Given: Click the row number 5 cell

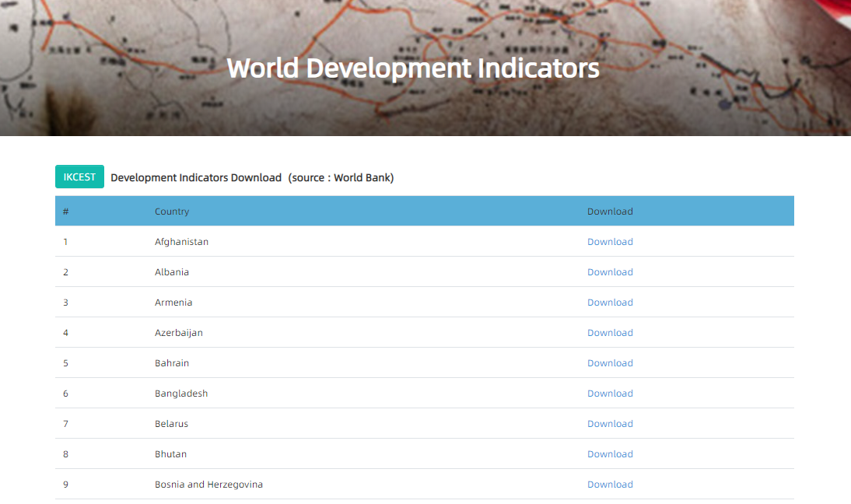Looking at the screenshot, I should 66,363.
